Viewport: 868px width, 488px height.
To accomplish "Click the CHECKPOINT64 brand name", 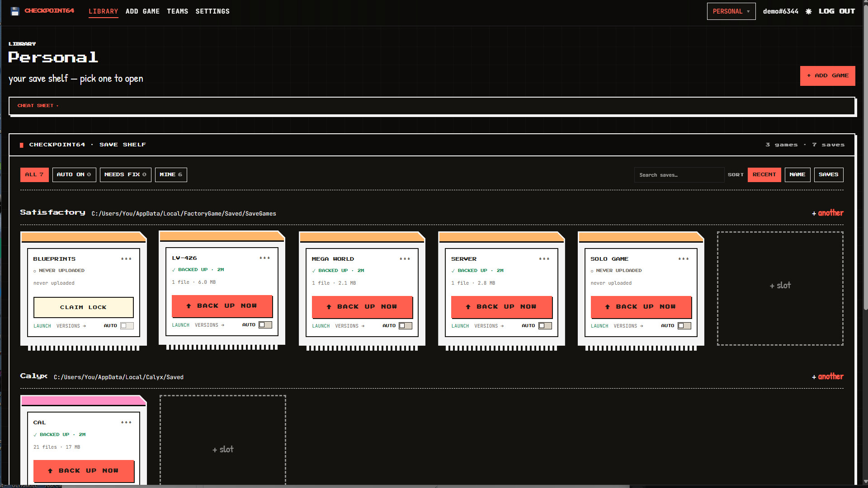I will [x=49, y=10].
